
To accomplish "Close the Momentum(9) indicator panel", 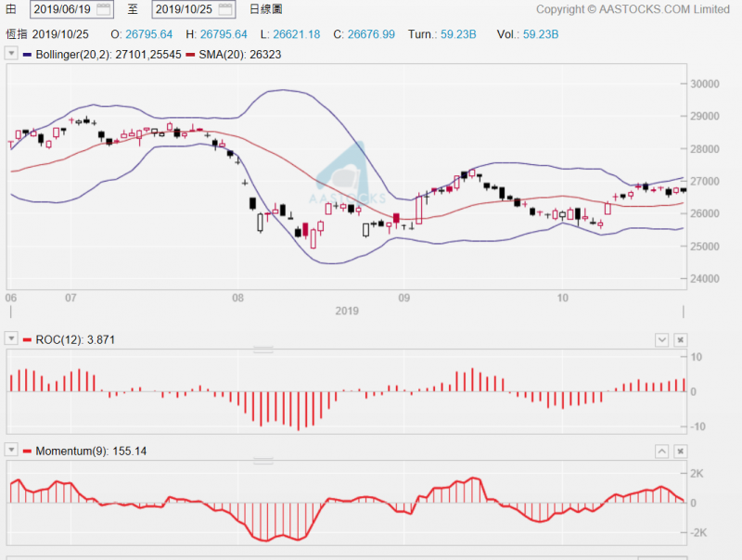I will pyautogui.click(x=680, y=452).
